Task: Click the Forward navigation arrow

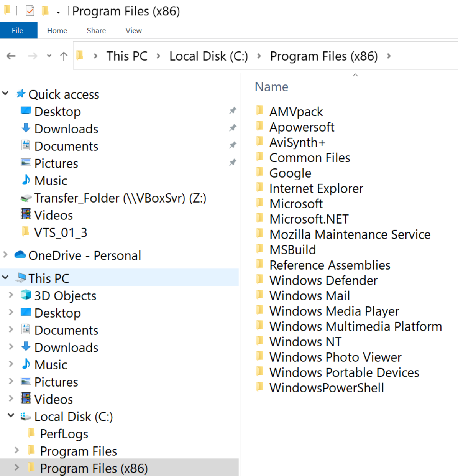Action: [33, 56]
